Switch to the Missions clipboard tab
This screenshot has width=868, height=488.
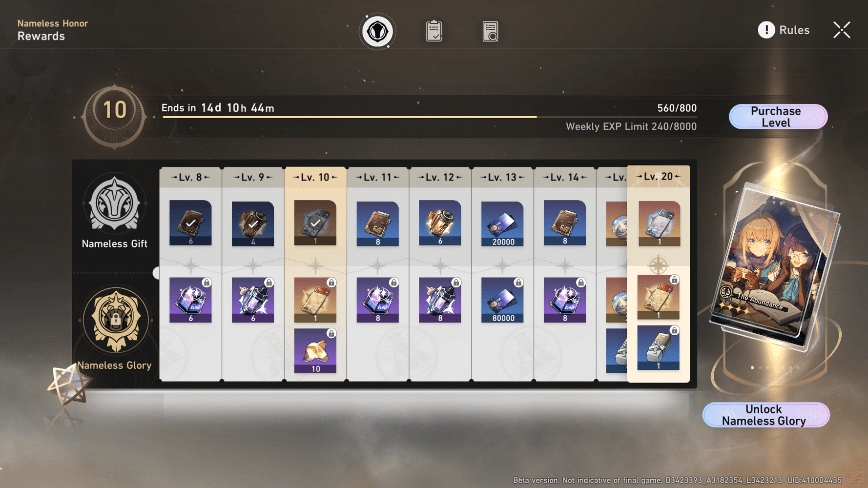coord(434,31)
